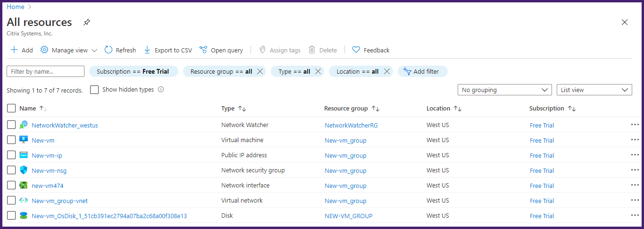
Task: Click the Virtual machine monitor icon
Action: tap(24, 140)
